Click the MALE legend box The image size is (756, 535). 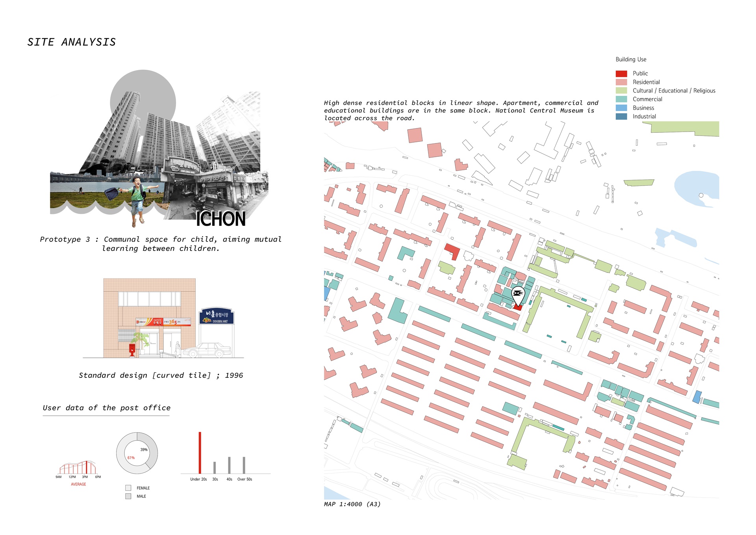pos(128,496)
